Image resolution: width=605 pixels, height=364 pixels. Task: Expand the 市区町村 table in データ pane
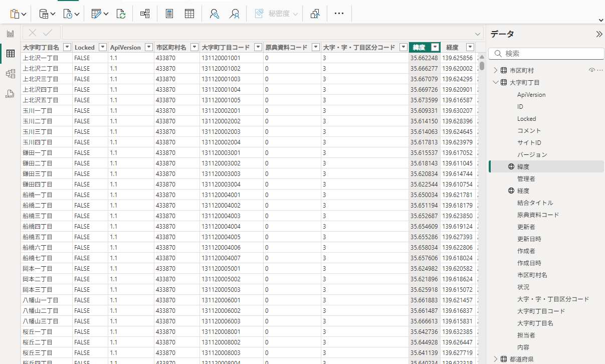pyautogui.click(x=496, y=70)
